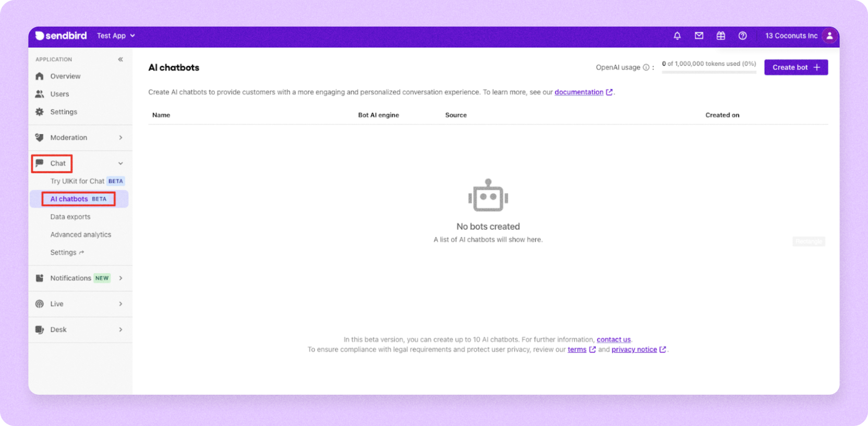Open the Test App dropdown
Screen dimensions: 868x426
coord(116,35)
